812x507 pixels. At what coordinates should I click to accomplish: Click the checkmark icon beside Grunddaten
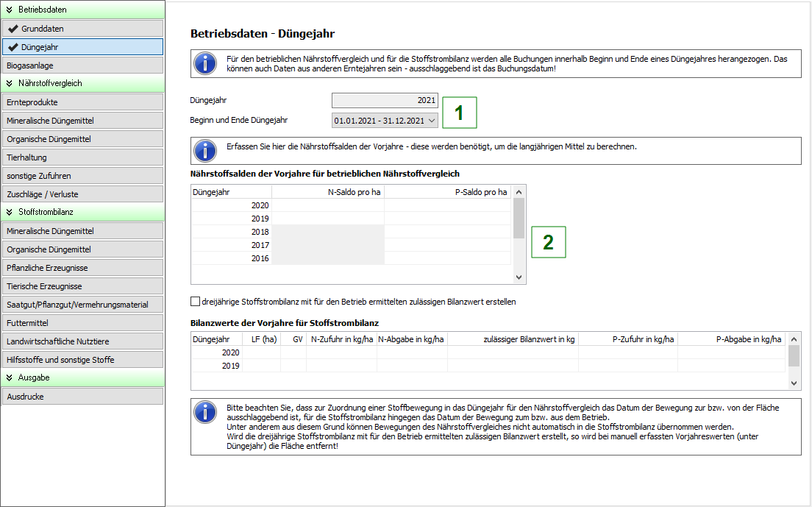13,29
